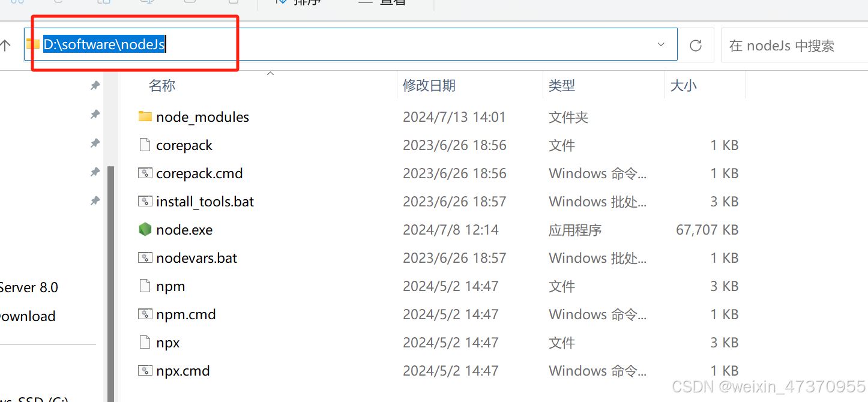
Task: Sort by 大小 column header
Action: 683,86
